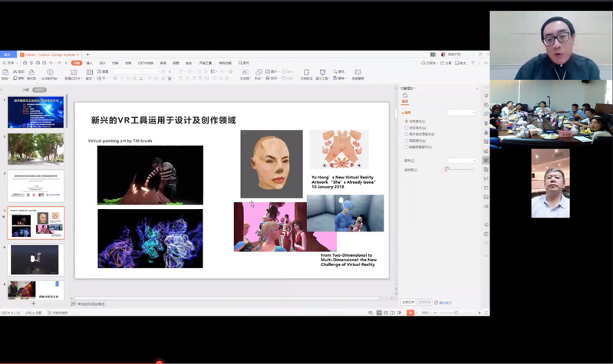Click the zoom in plus button
613x364 pixels.
tap(480, 313)
